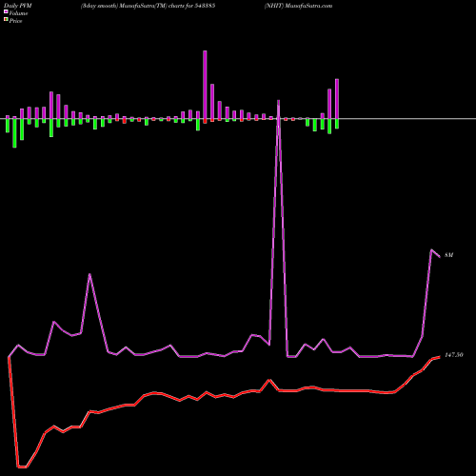Viewport: 476px width, 476px height.
Task: Click the '8M' volume value label
Action: pyautogui.click(x=448, y=255)
